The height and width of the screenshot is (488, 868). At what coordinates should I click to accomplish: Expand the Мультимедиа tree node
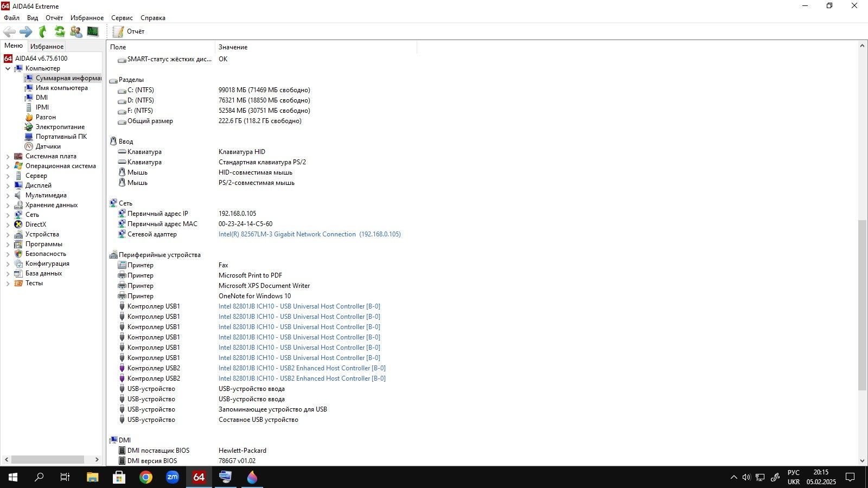[x=8, y=195]
